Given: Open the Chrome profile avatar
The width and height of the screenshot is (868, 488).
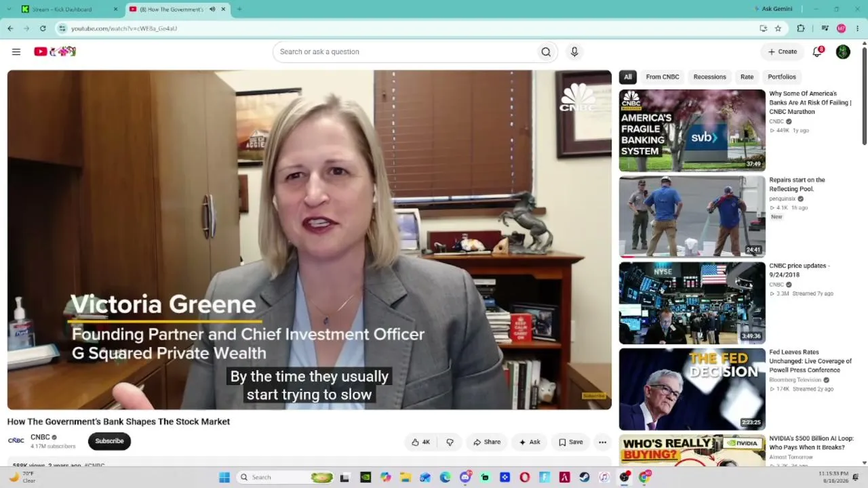Looking at the screenshot, I should tap(841, 28).
